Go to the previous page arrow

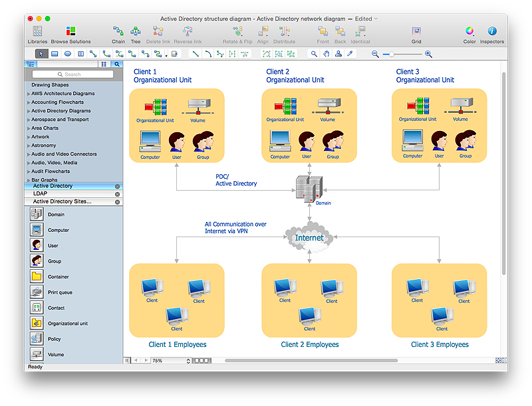pos(136,360)
